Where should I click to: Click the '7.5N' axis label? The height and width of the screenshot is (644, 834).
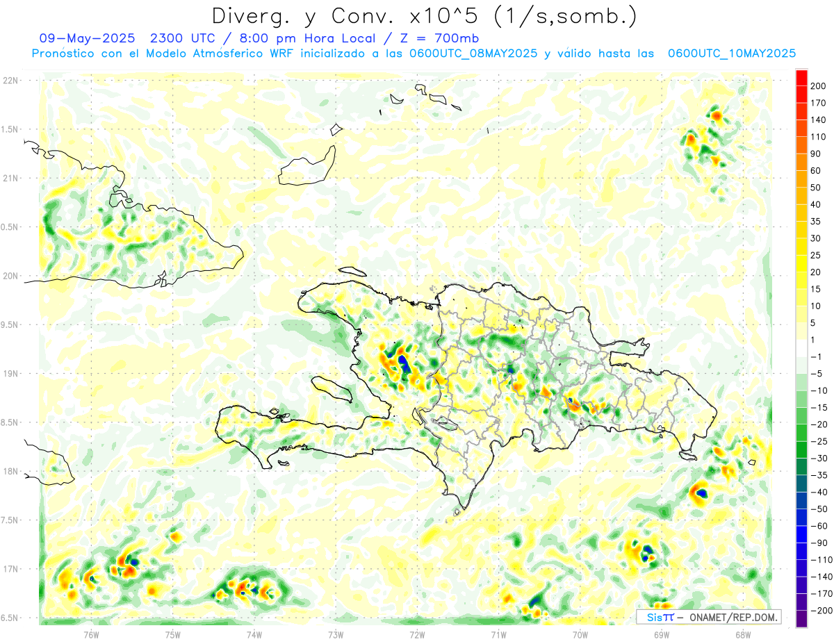click(x=10, y=520)
